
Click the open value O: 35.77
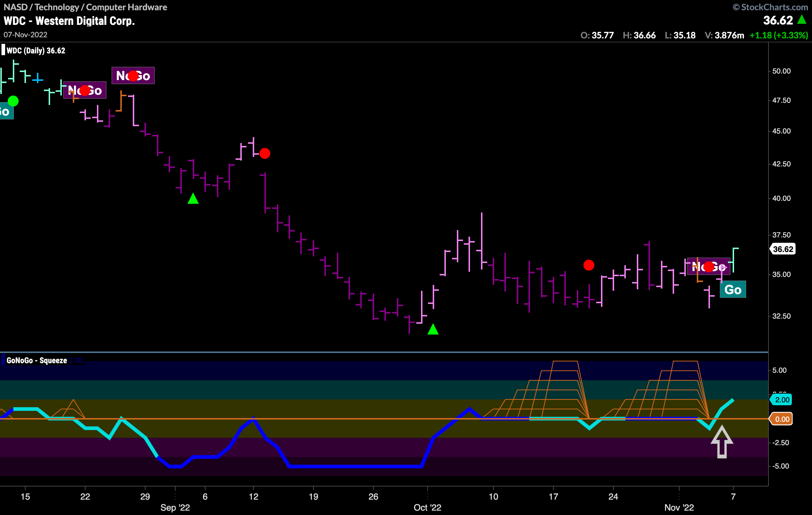pyautogui.click(x=597, y=35)
